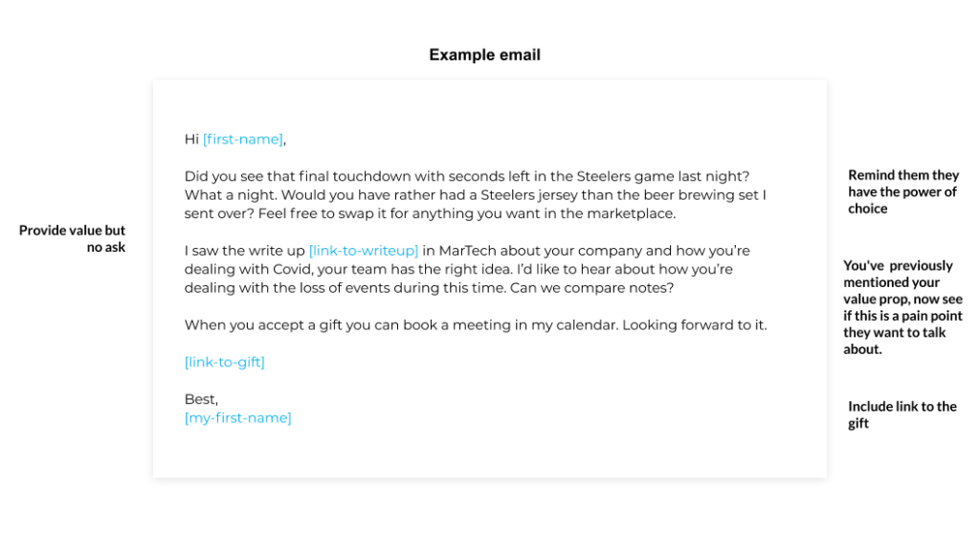Image resolution: width=980 pixels, height=535 pixels.
Task: Click the "Include link to the gift" annotation
Action: coord(902,414)
